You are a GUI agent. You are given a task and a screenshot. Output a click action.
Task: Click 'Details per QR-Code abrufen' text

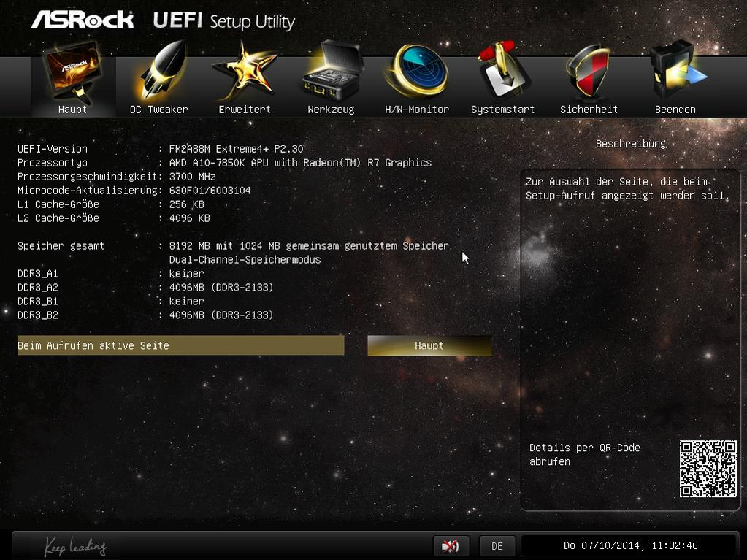point(585,455)
